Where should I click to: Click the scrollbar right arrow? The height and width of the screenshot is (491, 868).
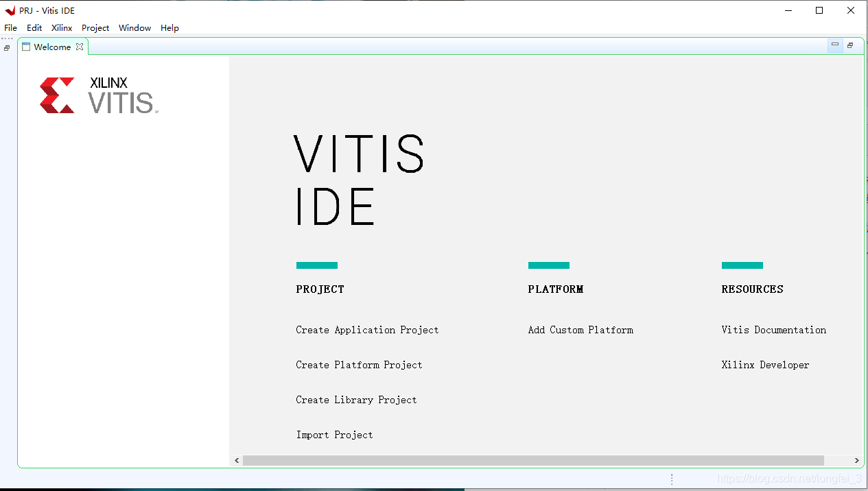point(856,460)
